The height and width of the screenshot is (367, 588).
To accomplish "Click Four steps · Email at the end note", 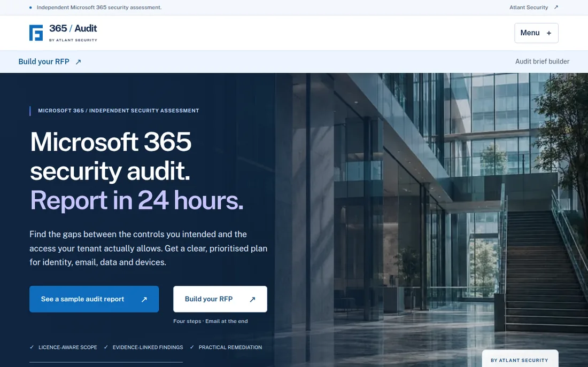I will 211,321.
